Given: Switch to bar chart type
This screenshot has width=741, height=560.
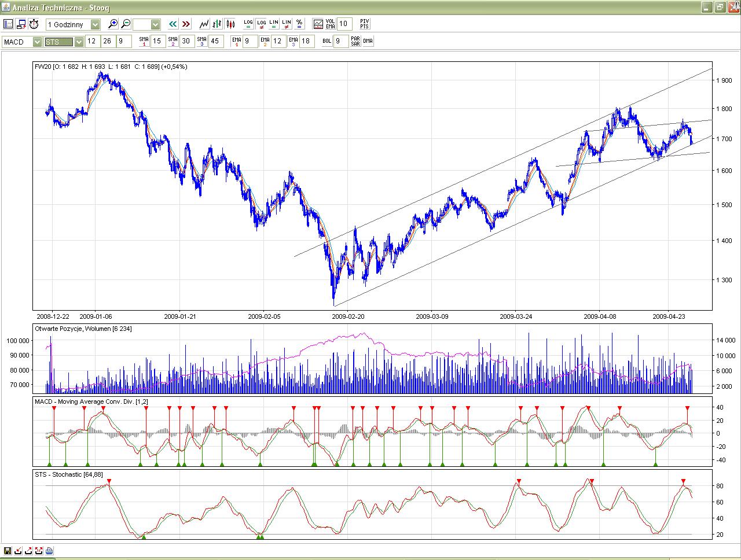Looking at the screenshot, I should click(217, 24).
